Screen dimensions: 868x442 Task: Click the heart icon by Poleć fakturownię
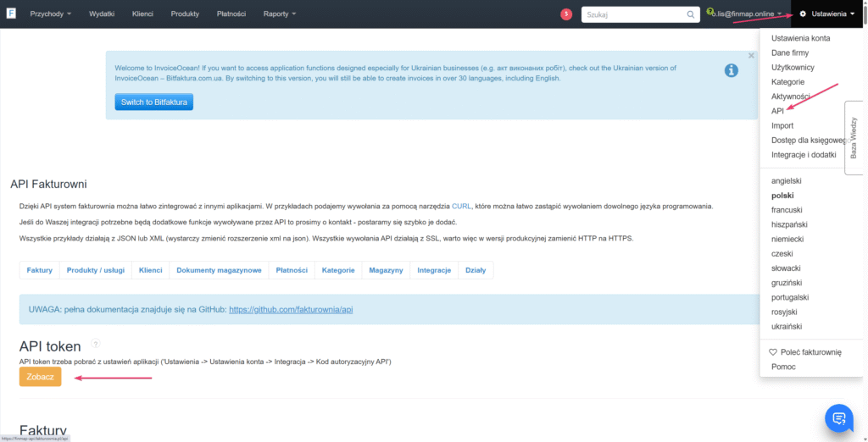click(x=773, y=352)
